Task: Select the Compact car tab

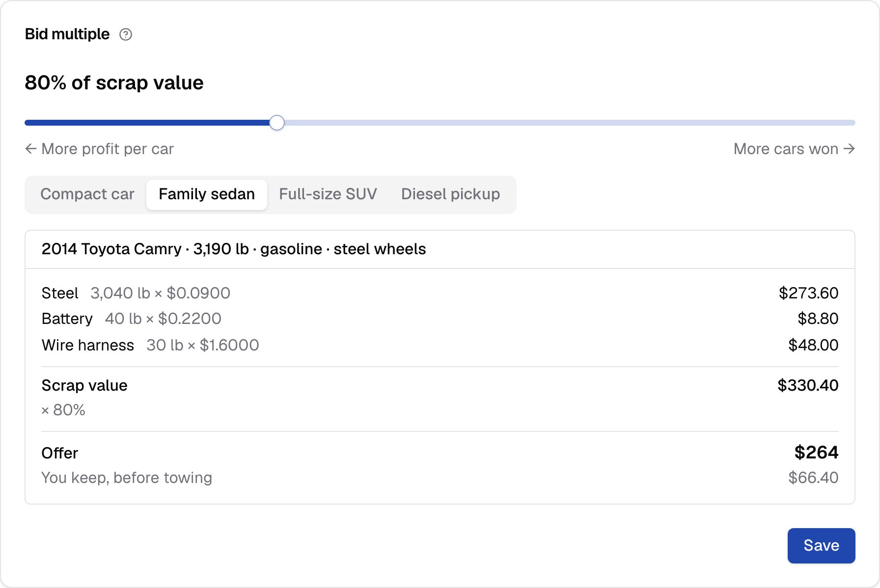Action: (87, 194)
